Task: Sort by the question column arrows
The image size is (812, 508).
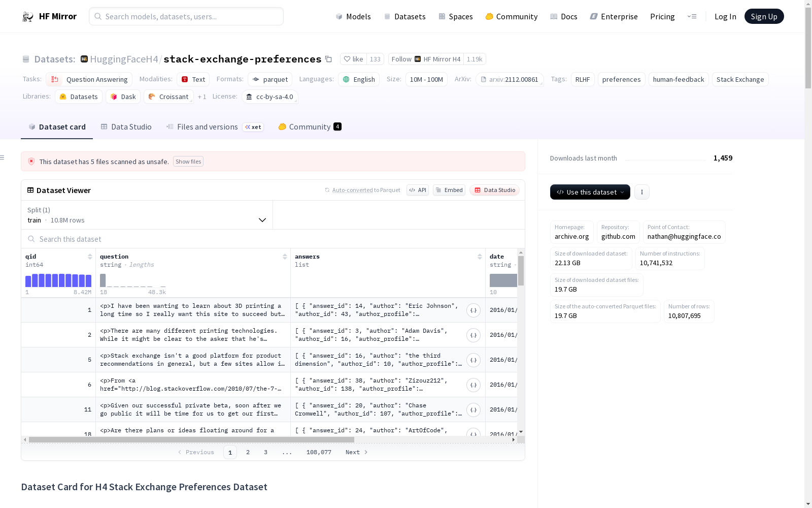Action: pyautogui.click(x=285, y=257)
